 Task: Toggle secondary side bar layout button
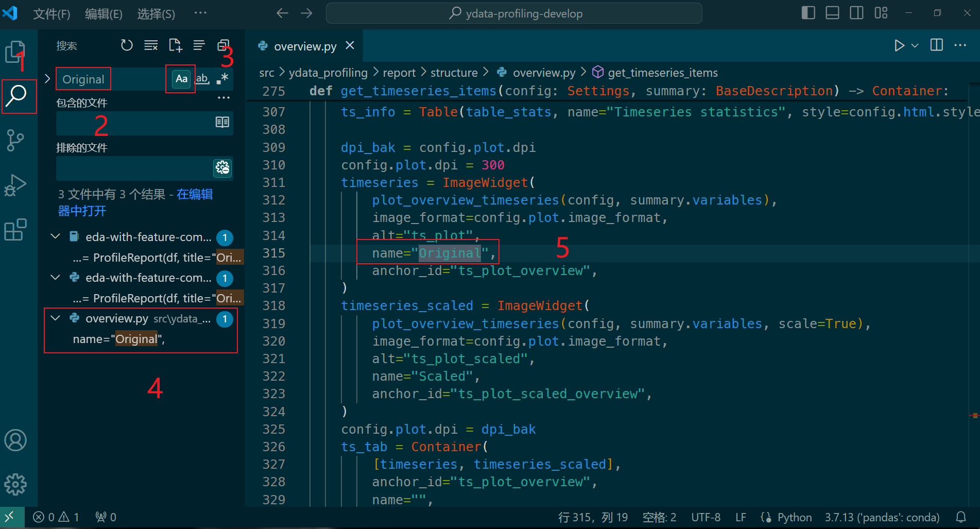click(857, 13)
